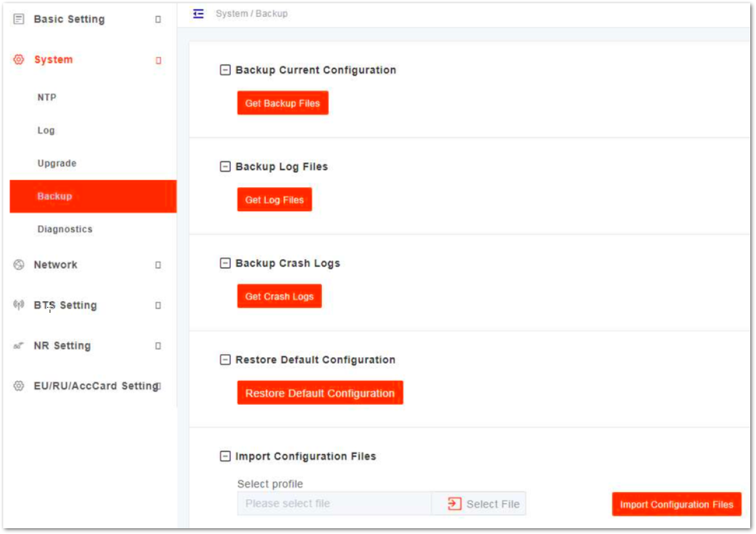Image resolution: width=756 pixels, height=534 pixels.
Task: Click the Backup Log Files heading
Action: click(x=282, y=166)
